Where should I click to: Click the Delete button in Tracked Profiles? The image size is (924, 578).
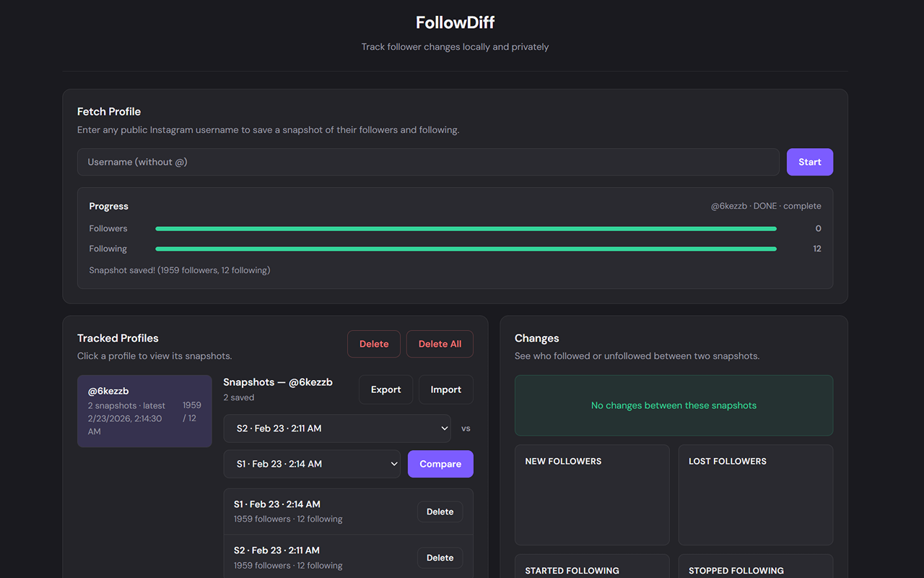pyautogui.click(x=374, y=344)
